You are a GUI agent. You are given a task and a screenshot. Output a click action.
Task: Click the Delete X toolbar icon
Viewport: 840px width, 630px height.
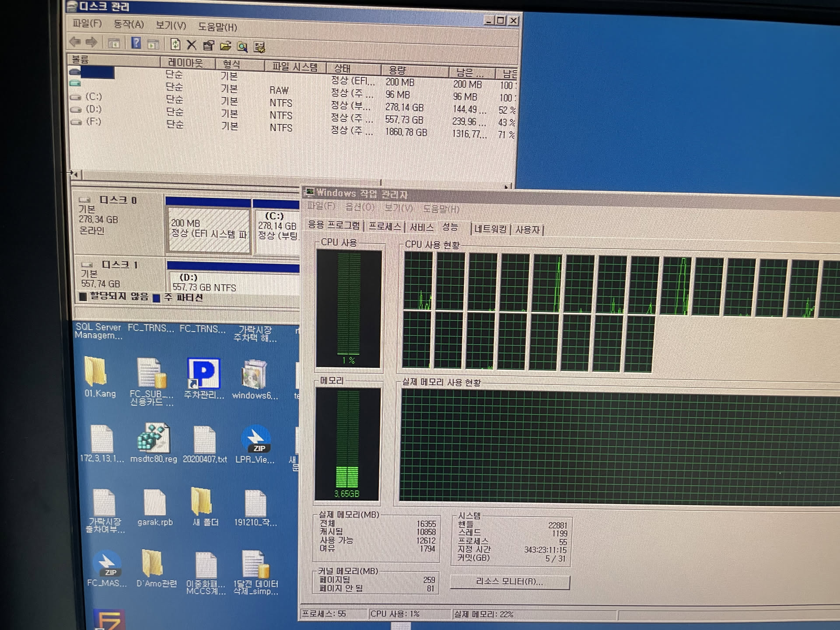191,45
